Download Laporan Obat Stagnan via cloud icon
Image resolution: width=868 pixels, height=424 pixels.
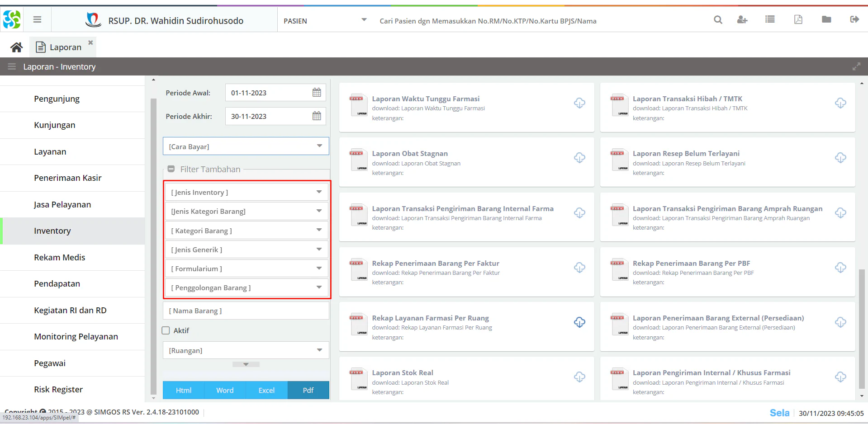coord(579,158)
